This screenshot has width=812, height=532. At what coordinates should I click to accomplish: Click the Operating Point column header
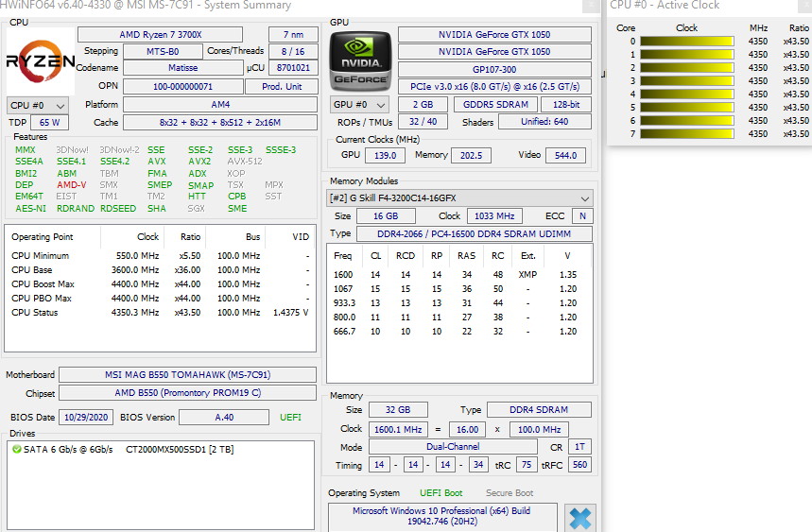[x=43, y=237]
